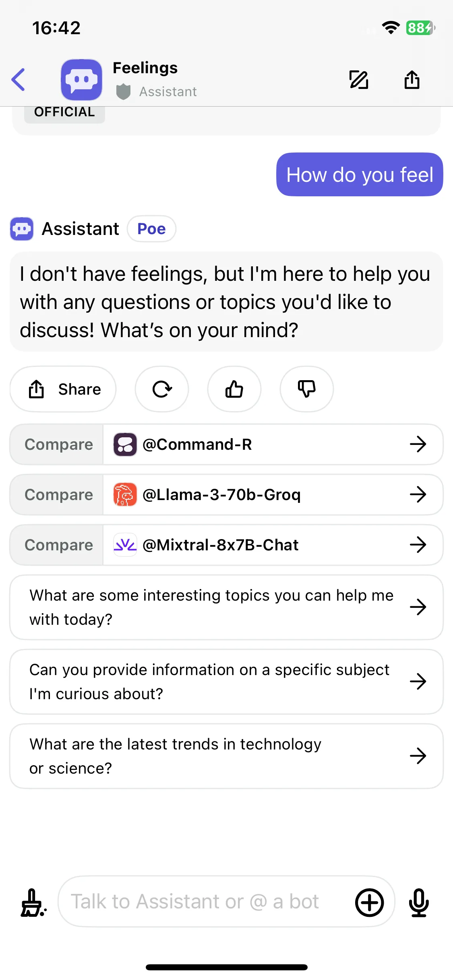Compare with @Llama-3-70b-Groq bot
The height and width of the screenshot is (980, 453).
(226, 494)
